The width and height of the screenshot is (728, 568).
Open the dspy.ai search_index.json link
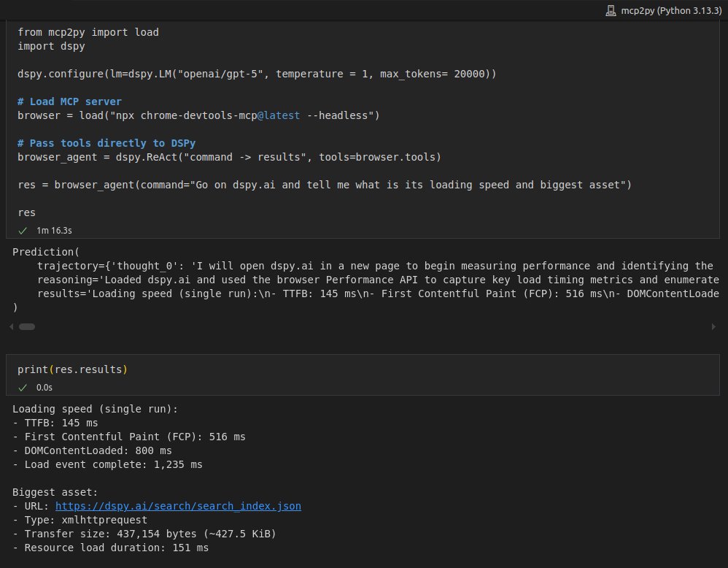tap(178, 506)
